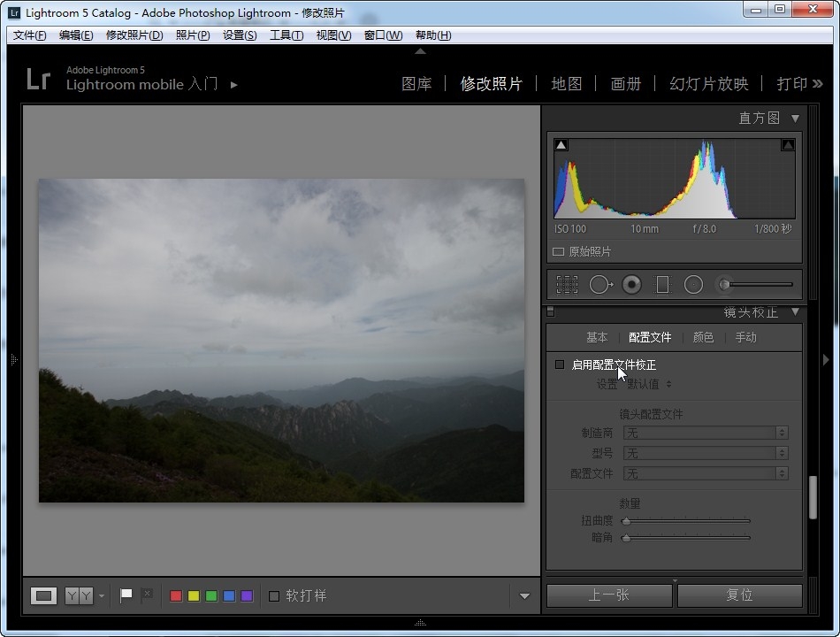The image size is (840, 637).
Task: Apply the red color label swatch
Action: (175, 595)
